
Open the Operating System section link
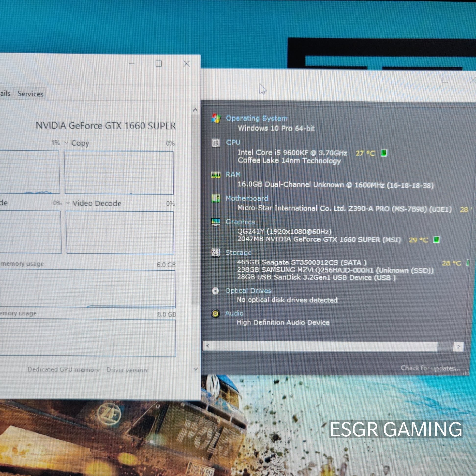pos(257,118)
